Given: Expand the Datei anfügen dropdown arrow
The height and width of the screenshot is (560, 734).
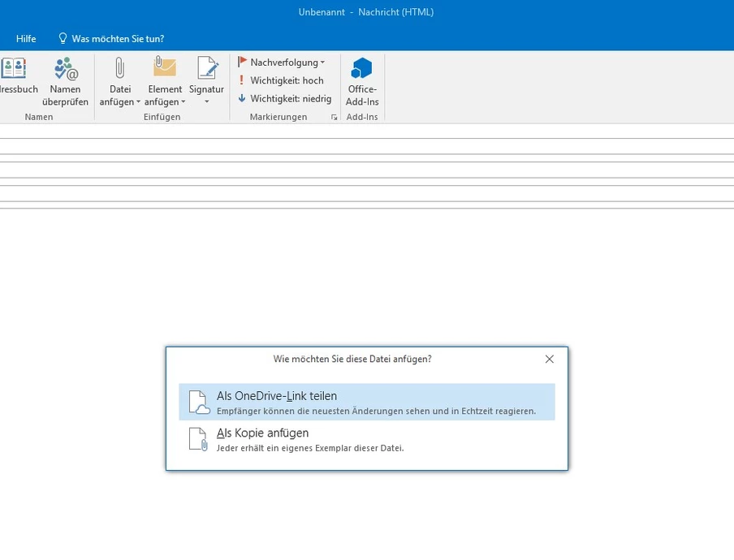Looking at the screenshot, I should tap(139, 101).
